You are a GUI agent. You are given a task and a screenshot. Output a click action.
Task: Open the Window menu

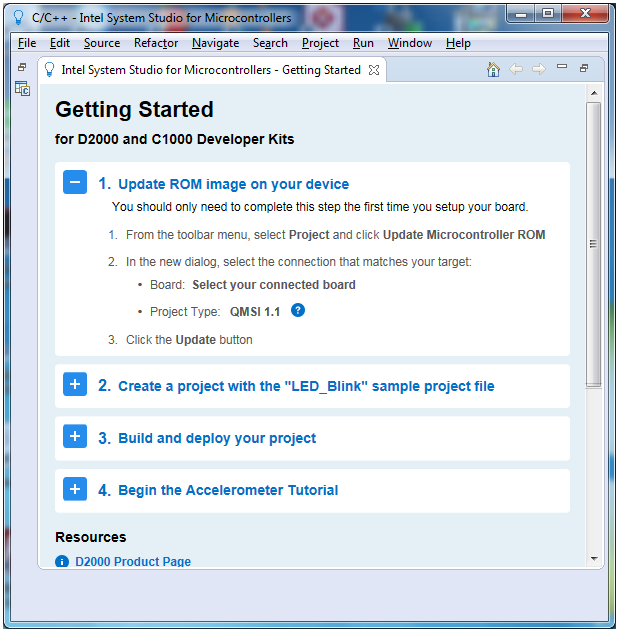(x=410, y=43)
